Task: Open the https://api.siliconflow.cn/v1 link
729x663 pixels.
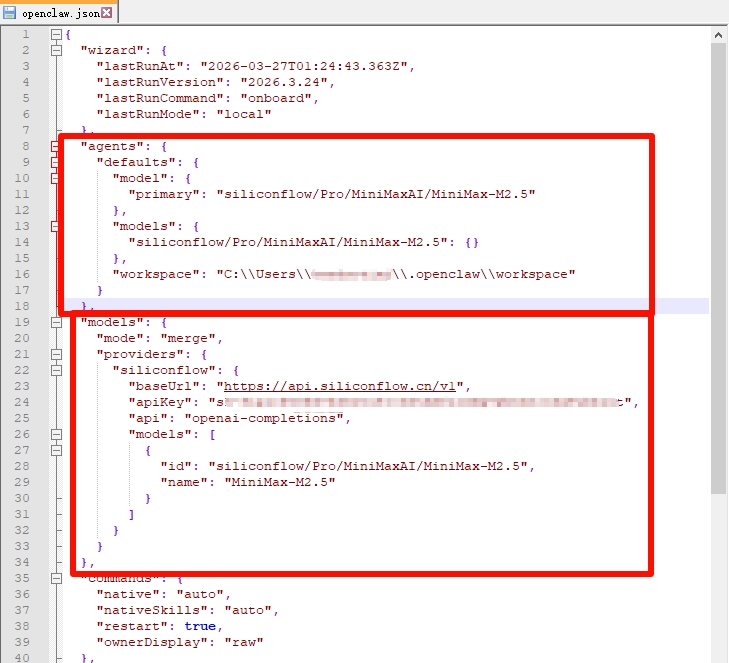Action: [x=340, y=386]
